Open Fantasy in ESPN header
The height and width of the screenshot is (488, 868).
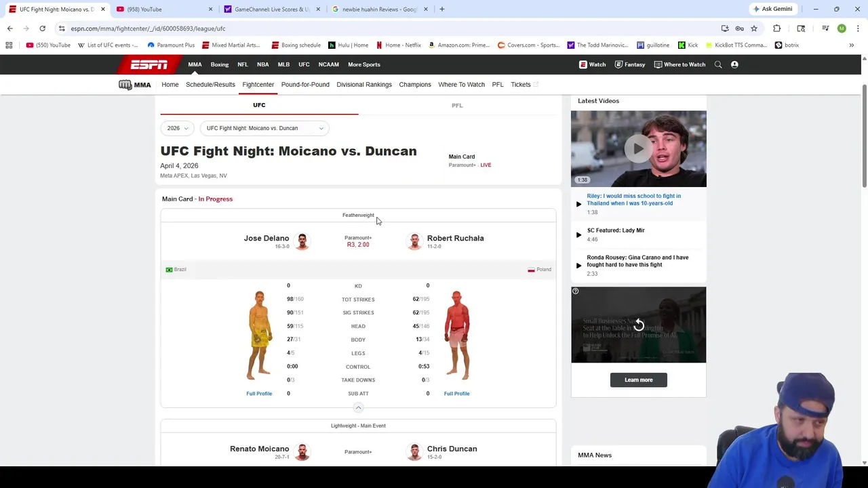click(630, 64)
